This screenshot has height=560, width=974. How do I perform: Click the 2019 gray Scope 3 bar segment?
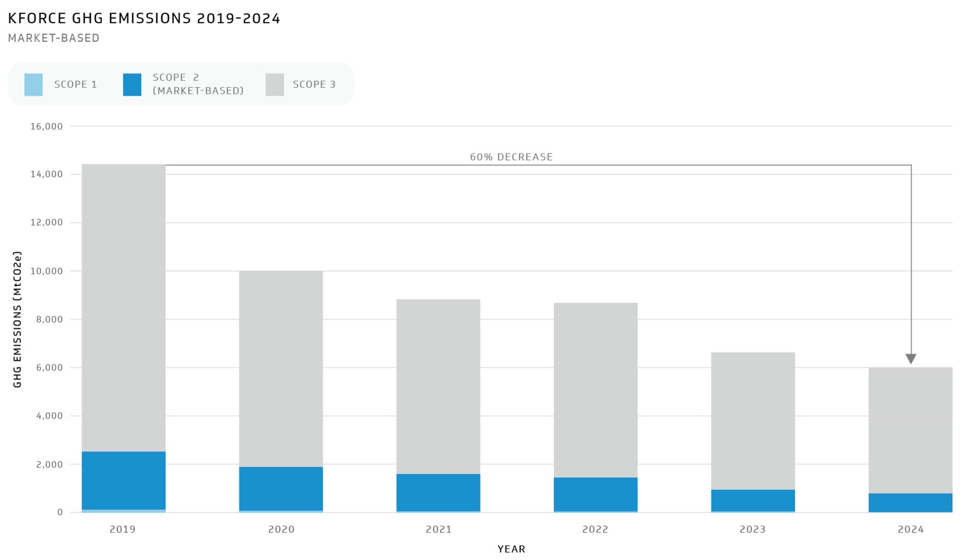pos(124,307)
